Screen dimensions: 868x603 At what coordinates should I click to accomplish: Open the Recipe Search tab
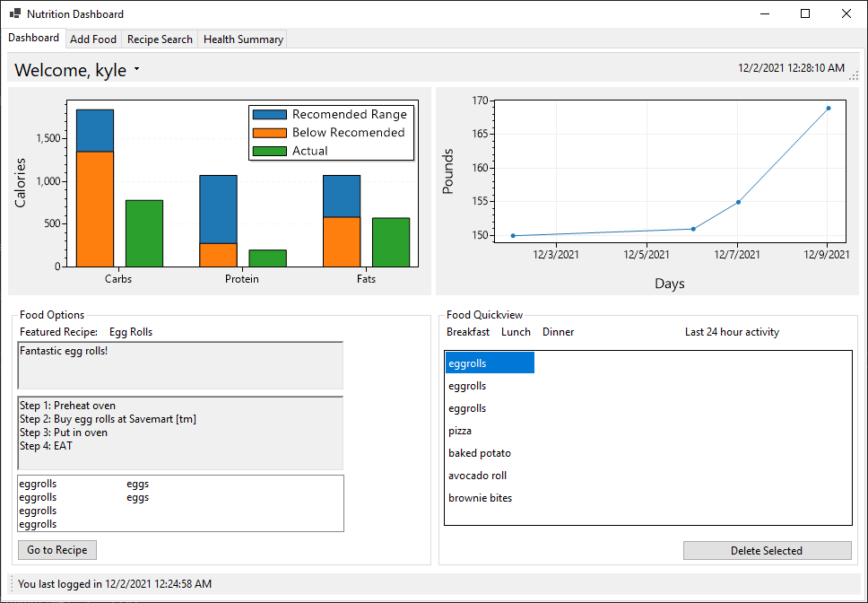(159, 39)
